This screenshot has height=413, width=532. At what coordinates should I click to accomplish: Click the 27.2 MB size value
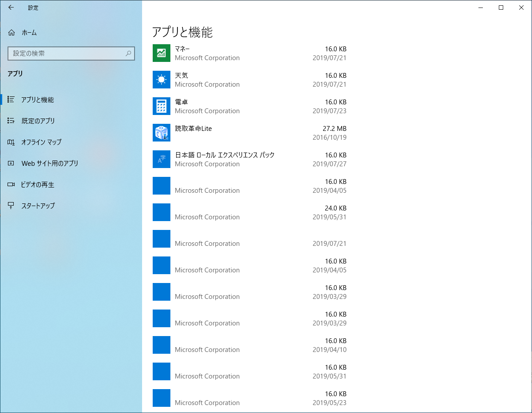(x=335, y=128)
